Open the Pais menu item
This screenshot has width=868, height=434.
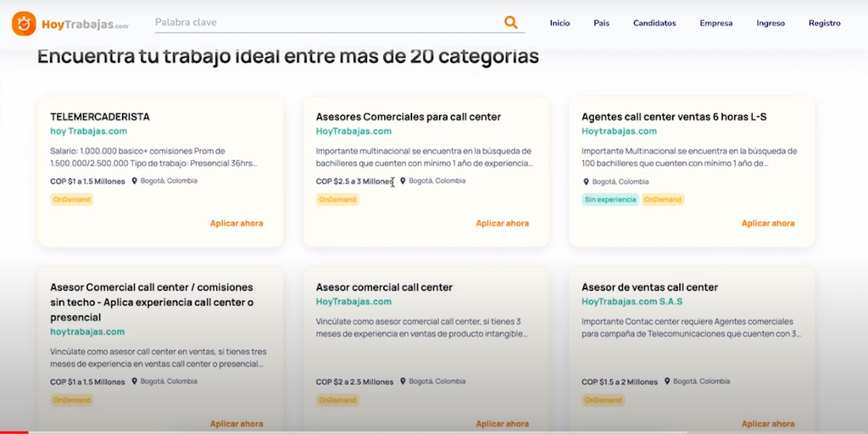pyautogui.click(x=601, y=23)
